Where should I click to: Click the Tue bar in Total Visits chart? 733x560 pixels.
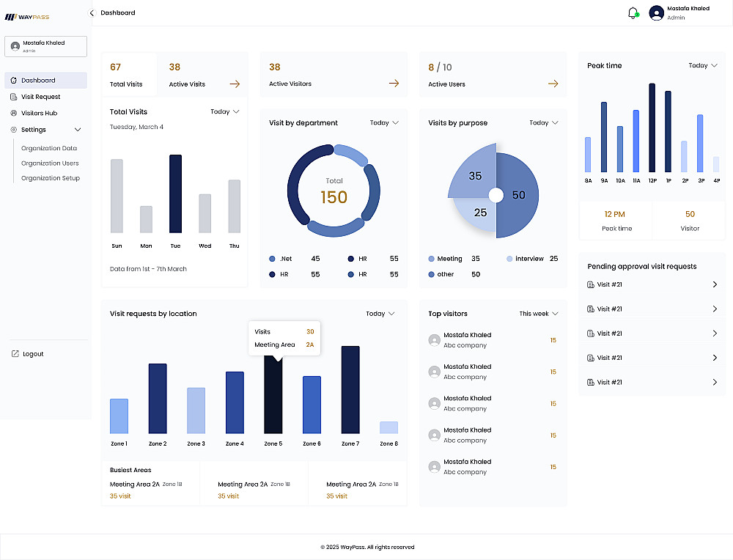tap(175, 194)
